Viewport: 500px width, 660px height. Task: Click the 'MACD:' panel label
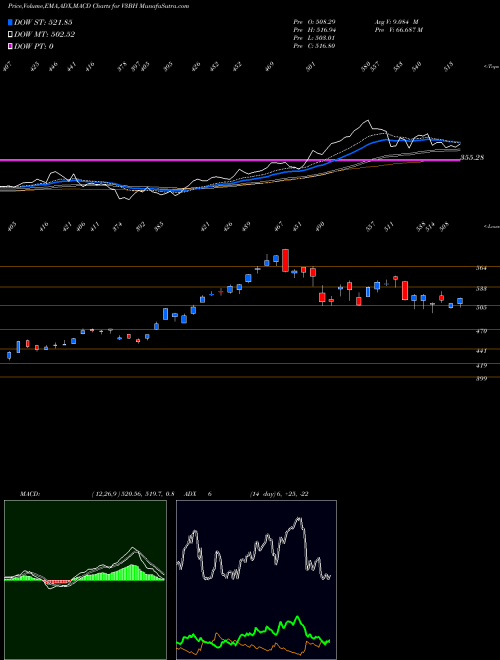30,494
